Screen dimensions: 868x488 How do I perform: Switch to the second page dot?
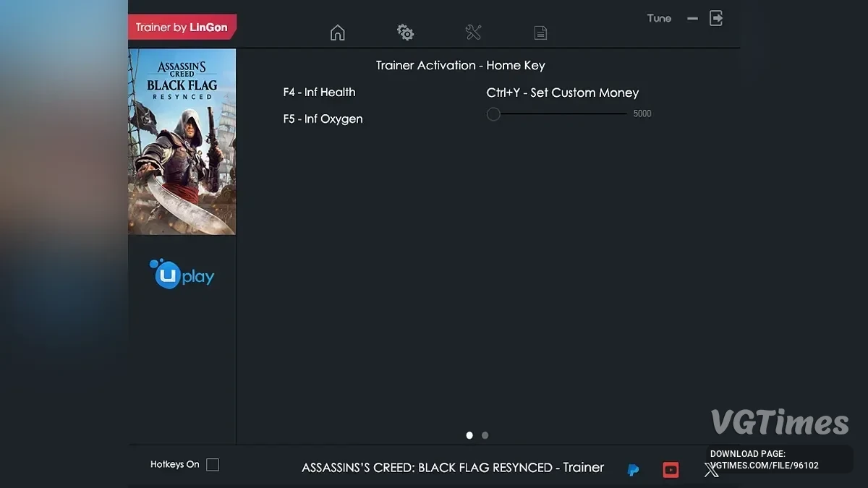click(x=485, y=435)
